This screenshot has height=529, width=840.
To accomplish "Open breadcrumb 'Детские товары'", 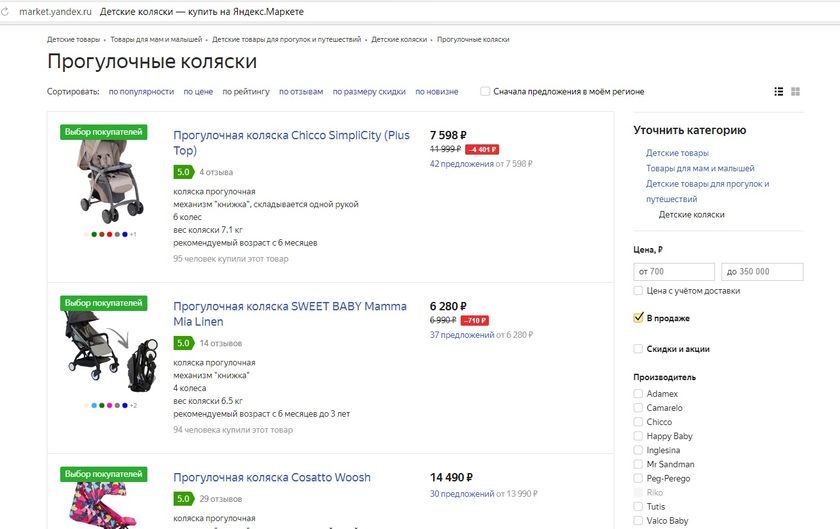I will coord(73,40).
